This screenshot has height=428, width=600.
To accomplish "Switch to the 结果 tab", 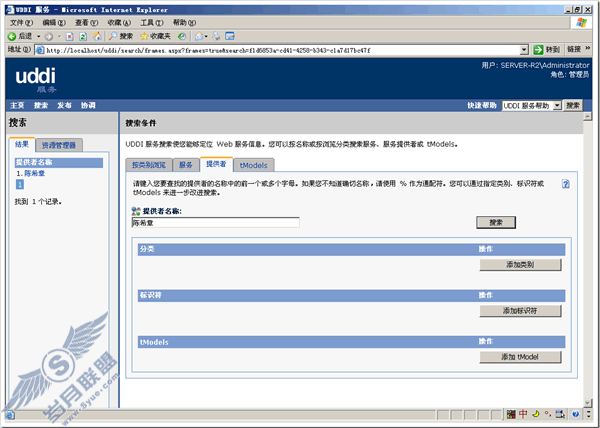I will pyautogui.click(x=22, y=145).
